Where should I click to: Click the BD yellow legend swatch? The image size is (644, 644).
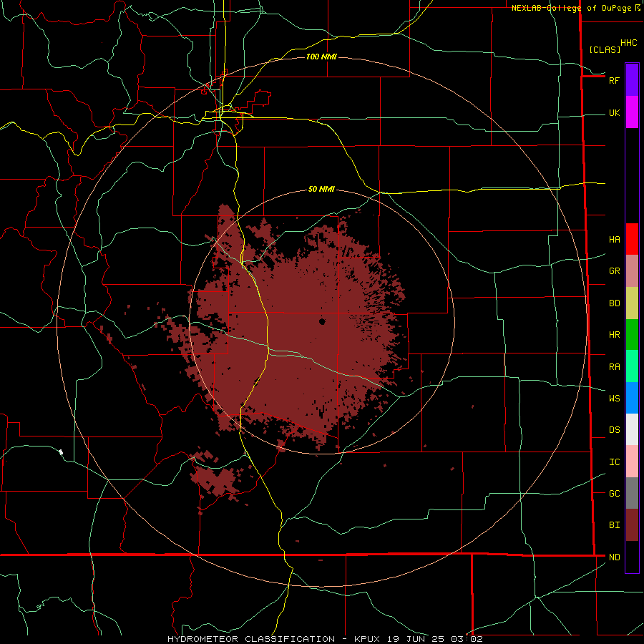click(632, 303)
